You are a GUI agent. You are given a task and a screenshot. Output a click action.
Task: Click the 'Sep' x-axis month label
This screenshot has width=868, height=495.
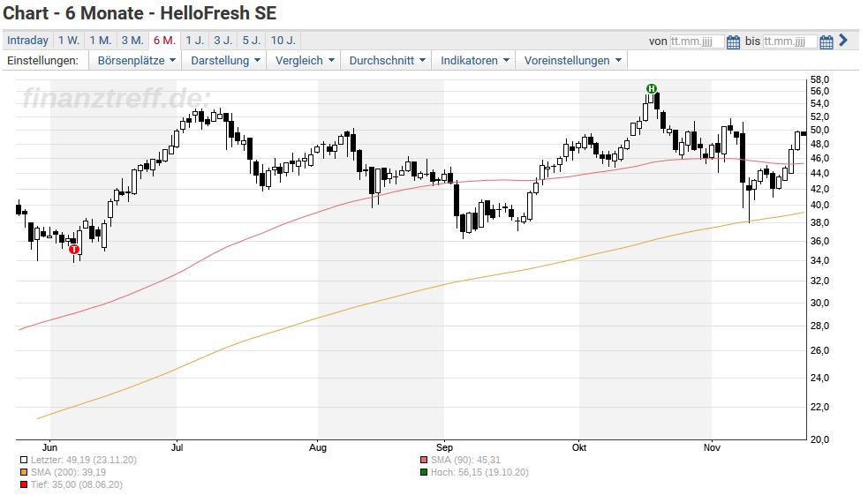pos(444,447)
